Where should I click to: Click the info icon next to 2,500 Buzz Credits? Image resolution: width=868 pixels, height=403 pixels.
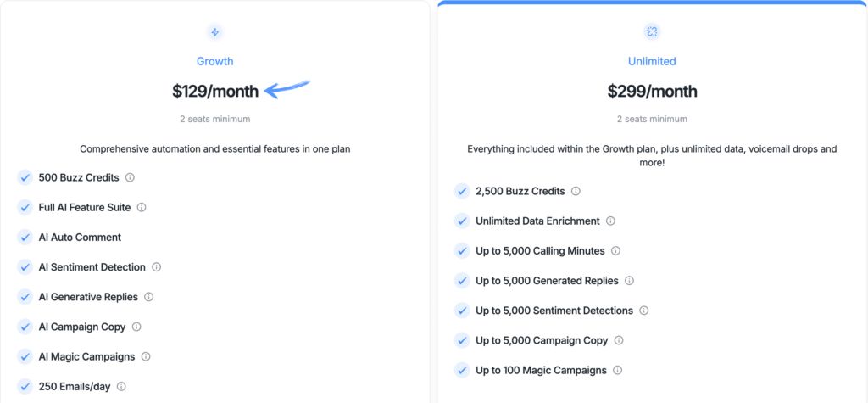click(576, 191)
